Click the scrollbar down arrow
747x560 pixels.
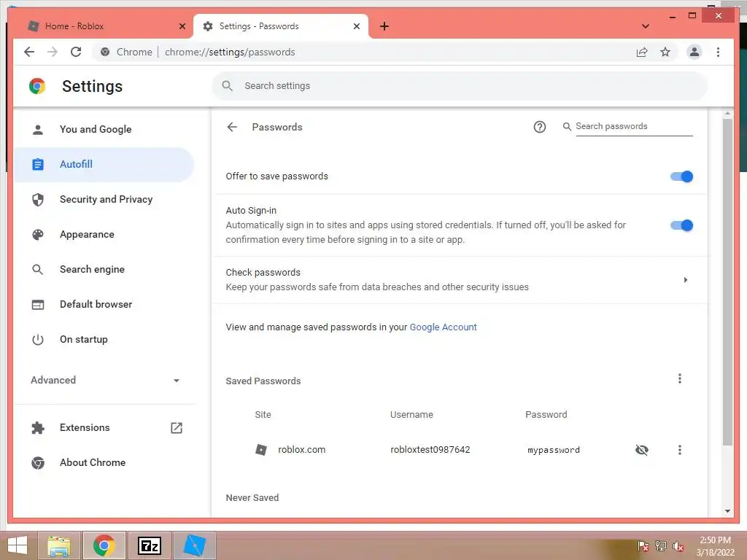click(727, 511)
